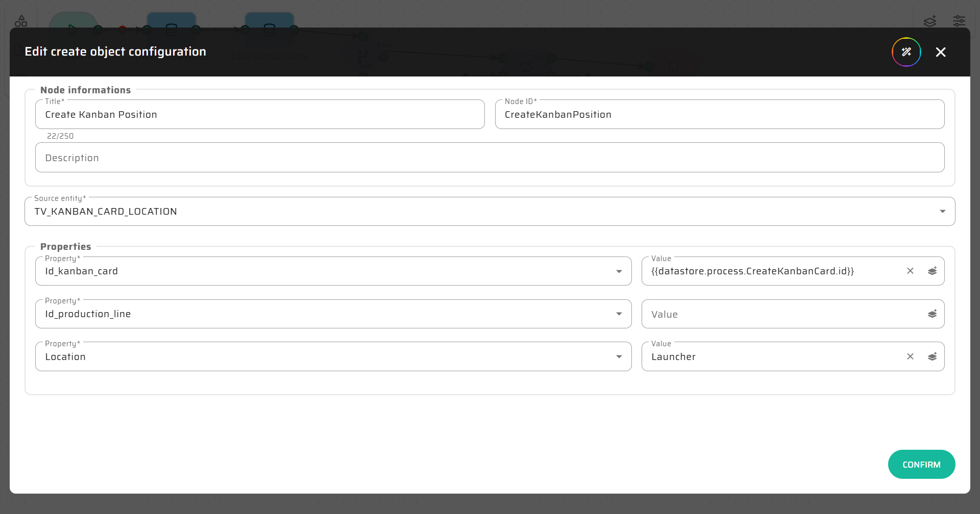The height and width of the screenshot is (514, 980).
Task: Close the edit configuration dialog
Action: pyautogui.click(x=940, y=52)
